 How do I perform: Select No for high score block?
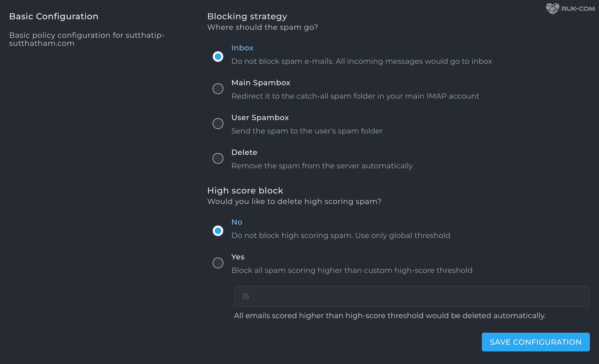pos(218,231)
